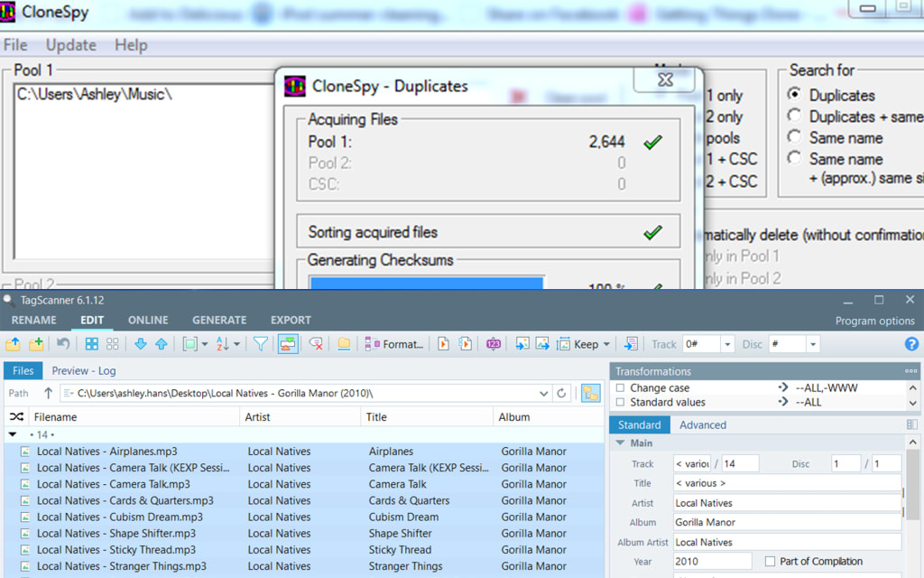Click the double page play icon

pos(465,344)
